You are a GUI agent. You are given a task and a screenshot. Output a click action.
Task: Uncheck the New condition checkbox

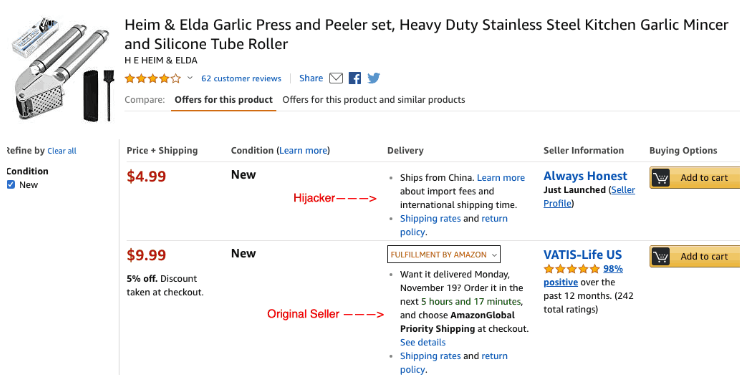pyautogui.click(x=11, y=185)
